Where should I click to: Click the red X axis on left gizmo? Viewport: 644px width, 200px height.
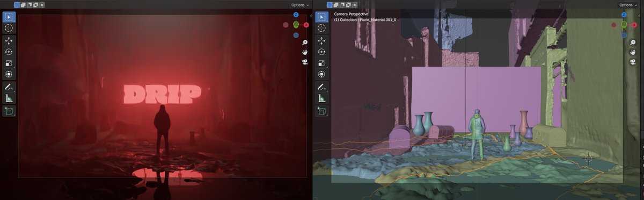tap(306, 25)
